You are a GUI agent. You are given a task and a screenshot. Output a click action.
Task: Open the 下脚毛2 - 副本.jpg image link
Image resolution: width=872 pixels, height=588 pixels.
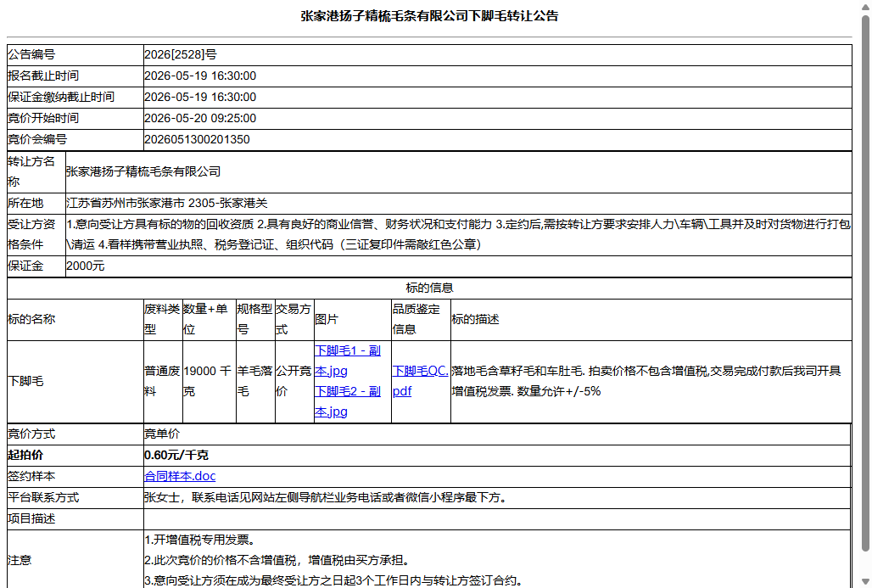348,401
